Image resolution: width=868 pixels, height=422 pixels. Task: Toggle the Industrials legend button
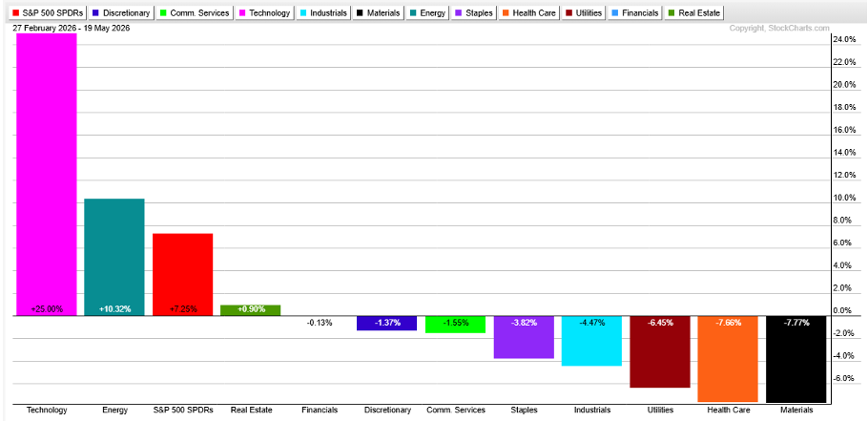(322, 12)
